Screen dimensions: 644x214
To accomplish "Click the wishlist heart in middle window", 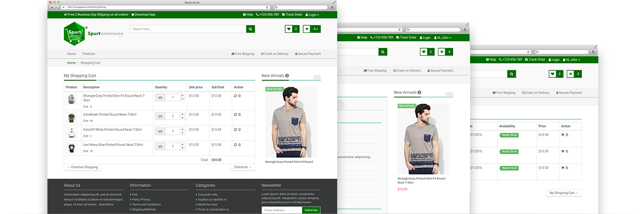I will (423, 52).
